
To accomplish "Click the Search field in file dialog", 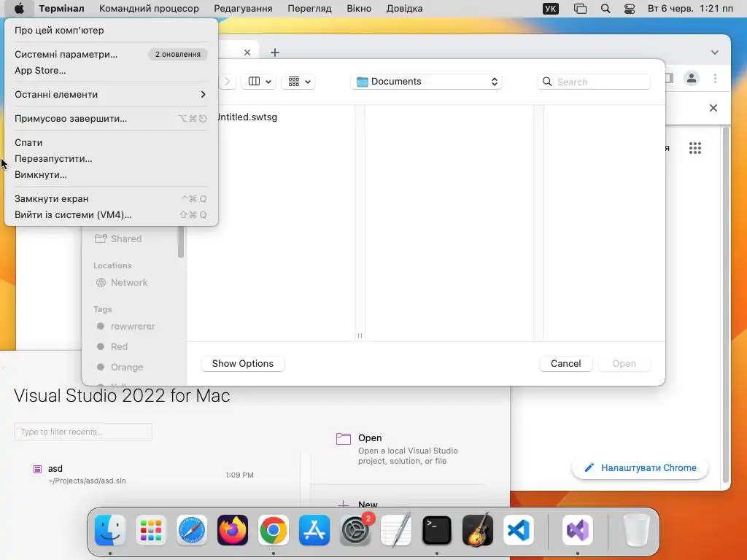I will (x=594, y=82).
